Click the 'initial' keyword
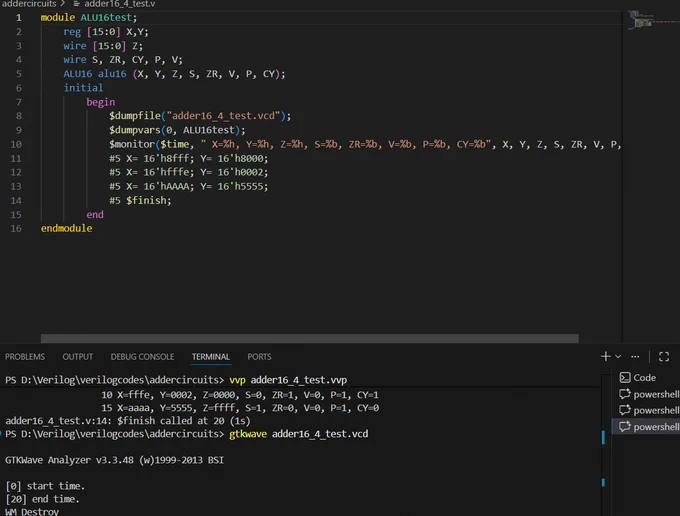The width and height of the screenshot is (680, 516). click(x=83, y=88)
